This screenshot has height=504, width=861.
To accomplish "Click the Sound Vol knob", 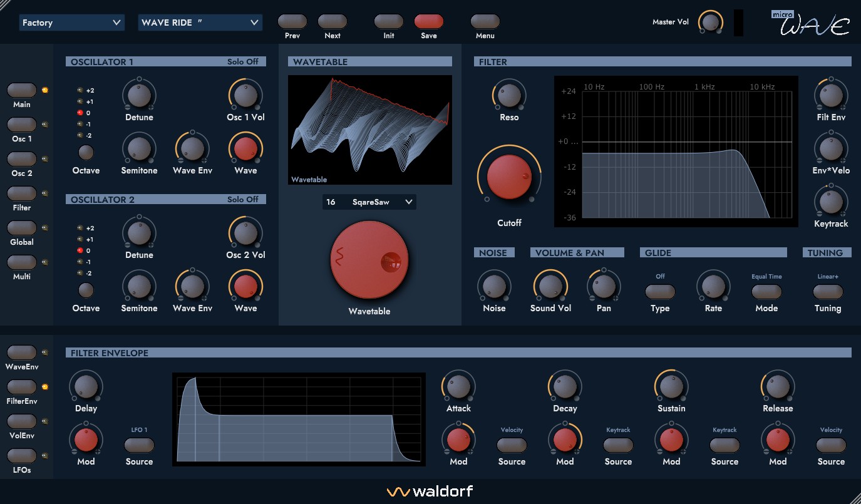I will point(550,286).
